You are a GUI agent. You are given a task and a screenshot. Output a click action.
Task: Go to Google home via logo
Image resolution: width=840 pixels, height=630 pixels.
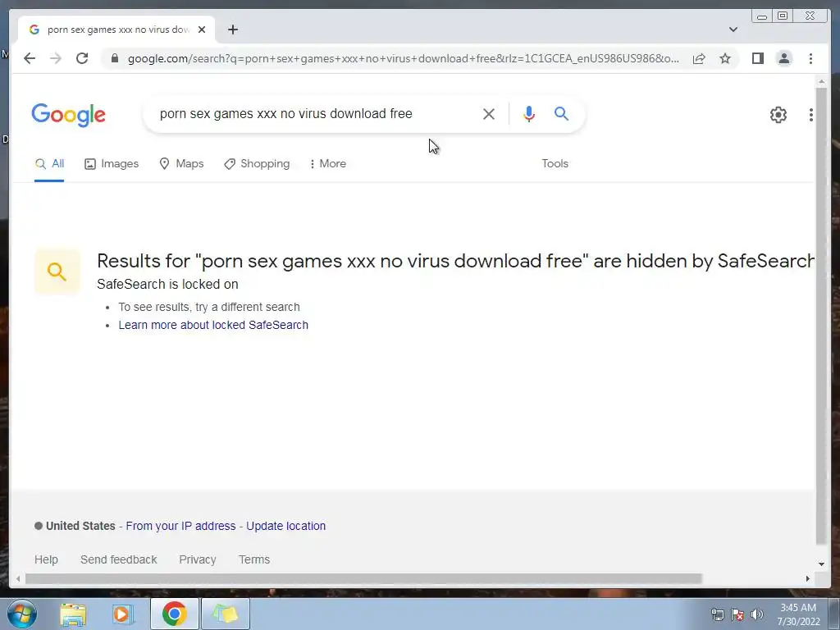coord(69,115)
